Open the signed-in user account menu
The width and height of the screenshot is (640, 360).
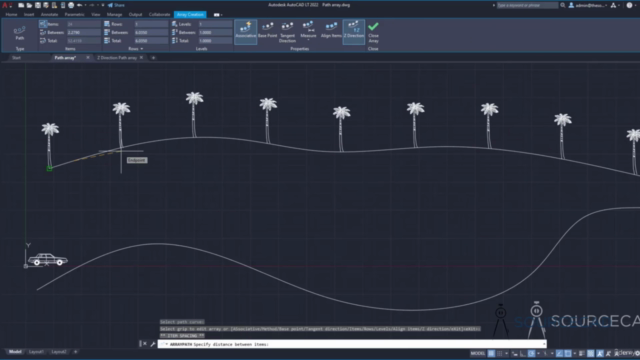pos(588,5)
